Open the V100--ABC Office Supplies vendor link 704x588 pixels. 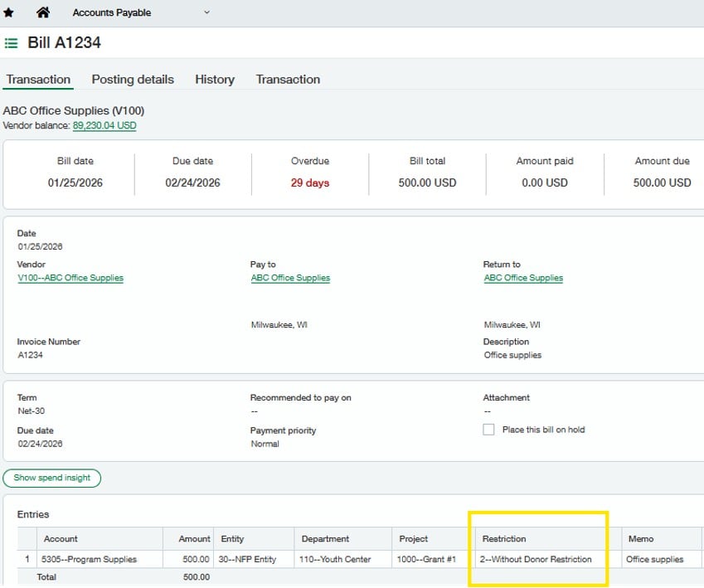click(x=70, y=278)
